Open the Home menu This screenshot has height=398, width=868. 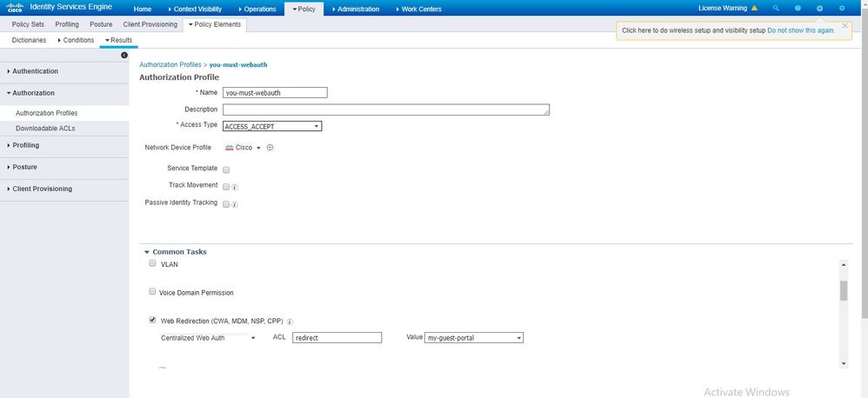143,9
